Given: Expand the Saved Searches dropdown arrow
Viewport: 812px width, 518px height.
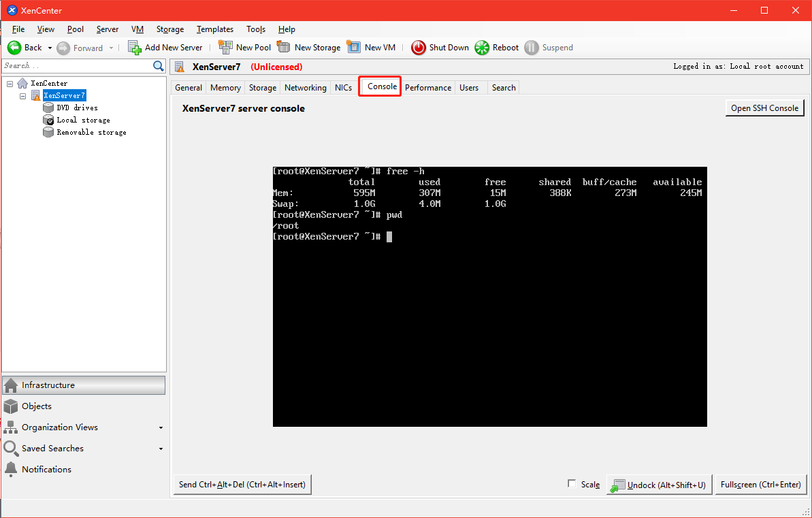Looking at the screenshot, I should (x=161, y=449).
